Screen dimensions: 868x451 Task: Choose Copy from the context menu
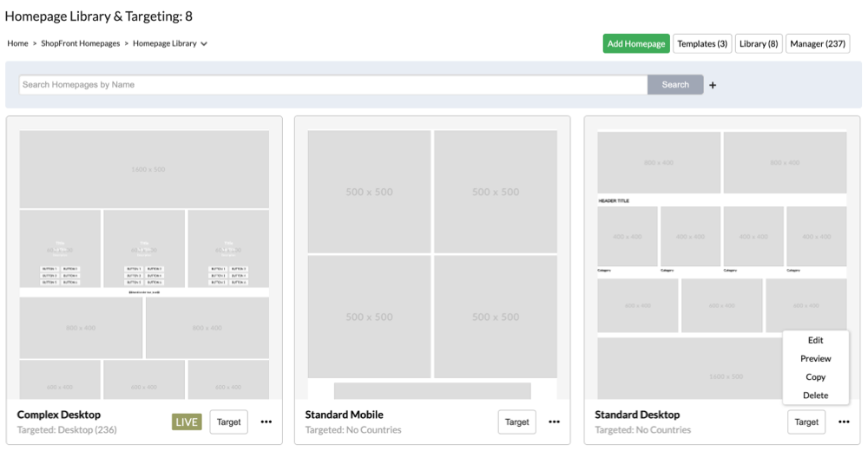(x=815, y=377)
